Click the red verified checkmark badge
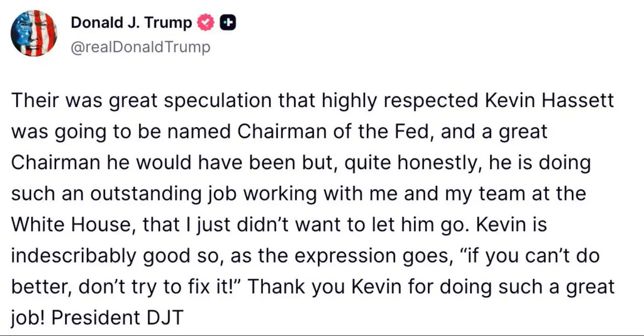 pyautogui.click(x=207, y=23)
